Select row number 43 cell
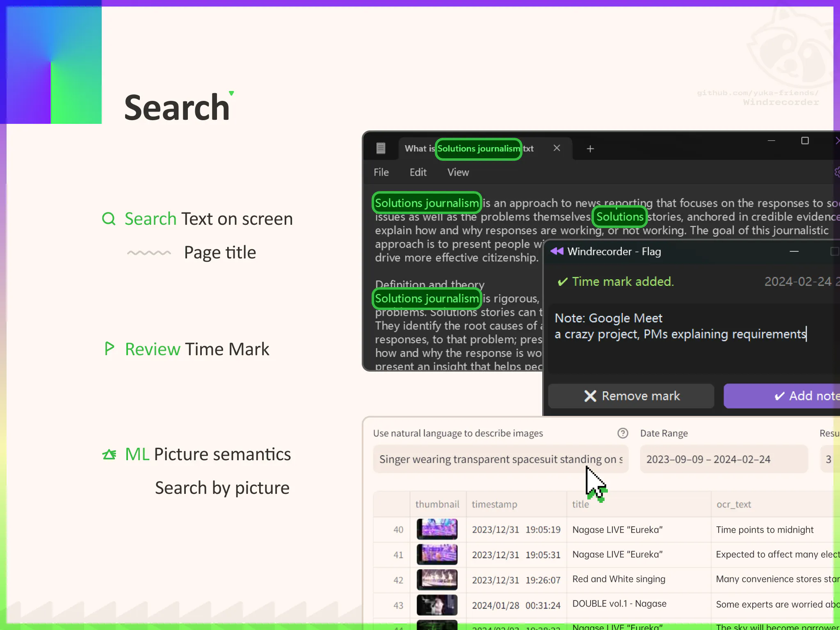The height and width of the screenshot is (630, 840). [392, 605]
